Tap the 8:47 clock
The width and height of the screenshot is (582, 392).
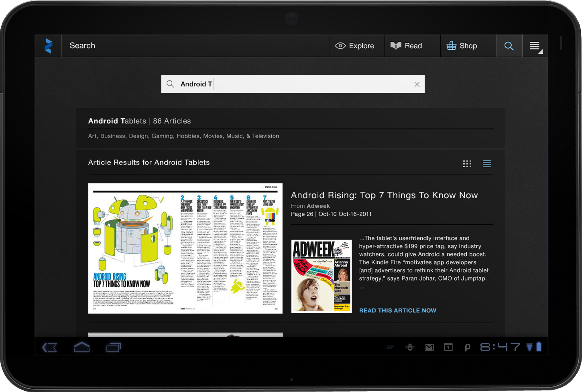tap(500, 347)
